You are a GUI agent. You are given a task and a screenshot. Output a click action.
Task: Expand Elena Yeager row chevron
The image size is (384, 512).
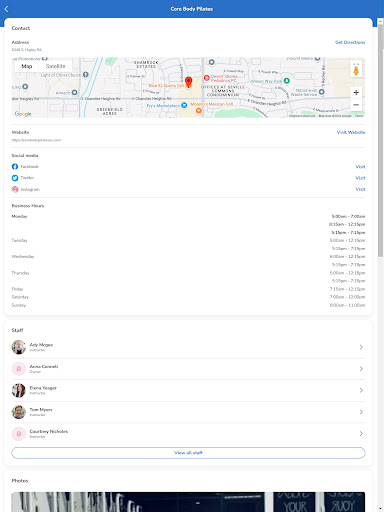point(361,390)
